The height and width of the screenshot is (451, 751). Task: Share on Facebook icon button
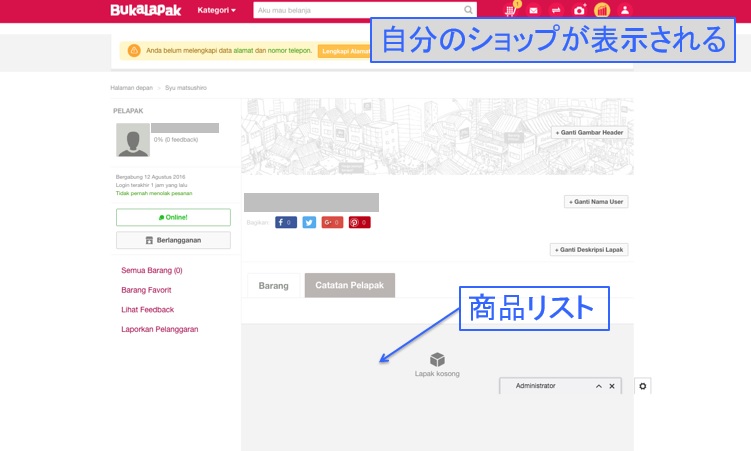point(286,222)
